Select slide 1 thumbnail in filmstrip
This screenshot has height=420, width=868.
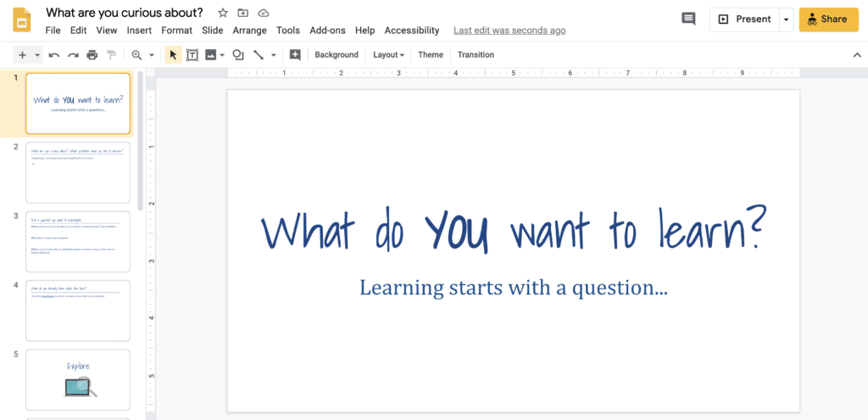[x=78, y=104]
